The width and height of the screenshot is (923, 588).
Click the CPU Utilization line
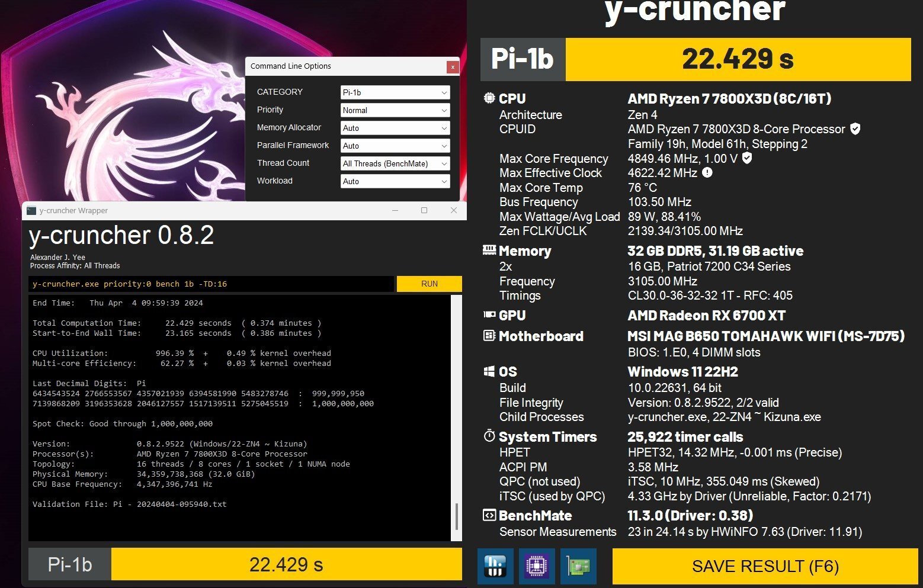pos(182,354)
